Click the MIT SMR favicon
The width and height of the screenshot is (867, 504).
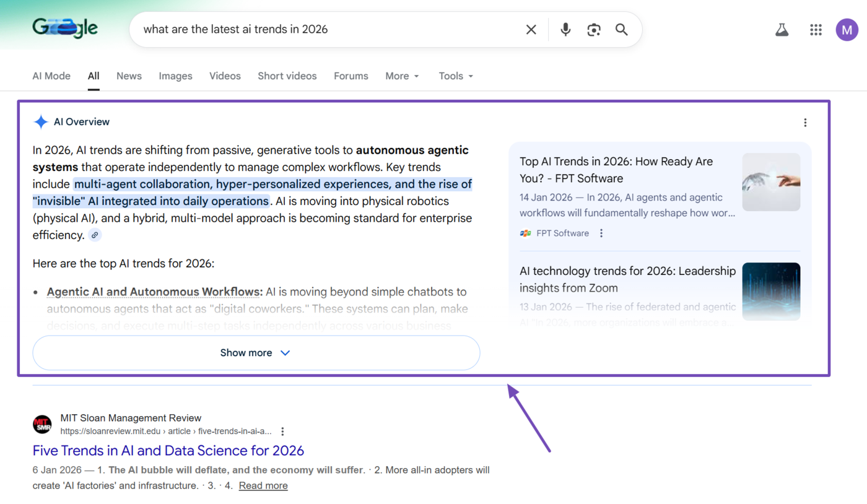42,425
